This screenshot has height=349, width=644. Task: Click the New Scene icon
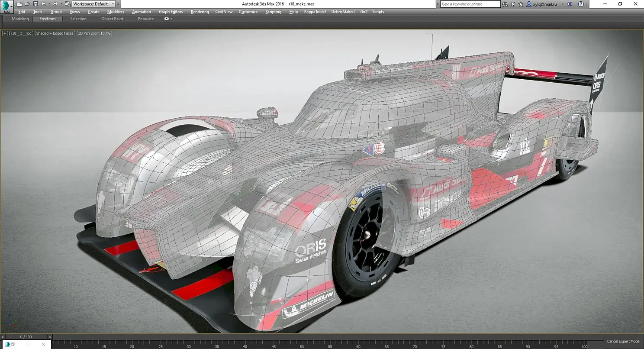[19, 4]
